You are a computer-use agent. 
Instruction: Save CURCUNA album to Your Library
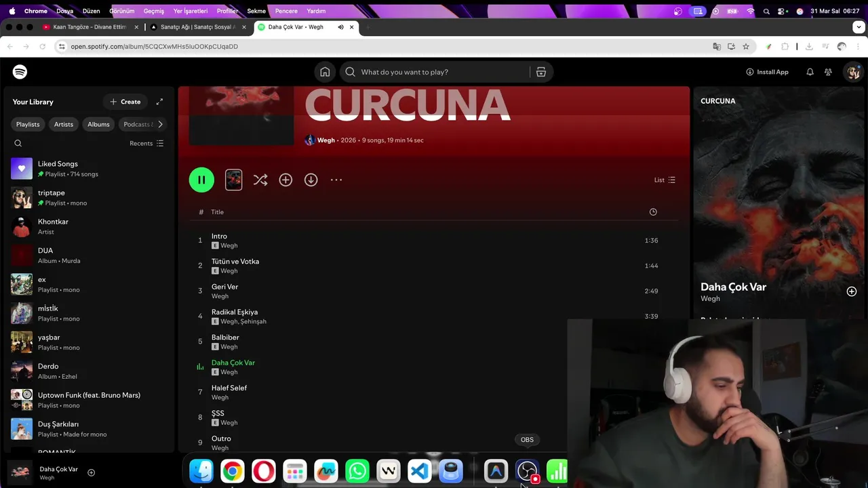pos(285,180)
